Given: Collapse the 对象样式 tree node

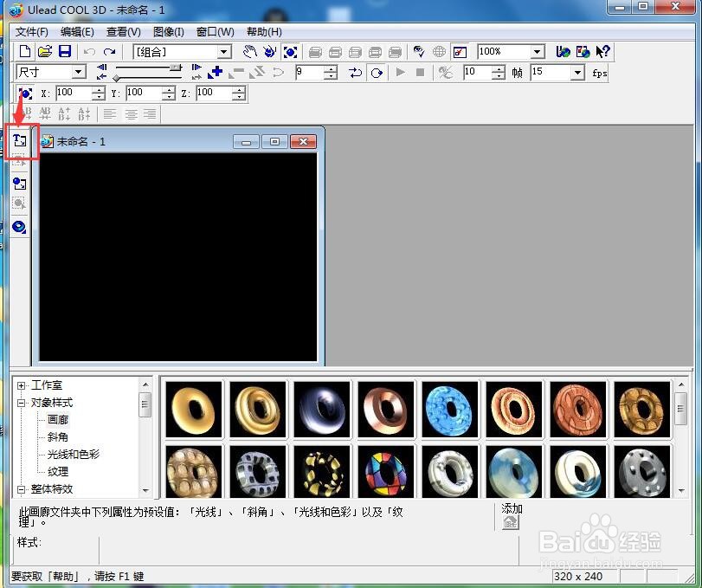Looking at the screenshot, I should point(21,403).
